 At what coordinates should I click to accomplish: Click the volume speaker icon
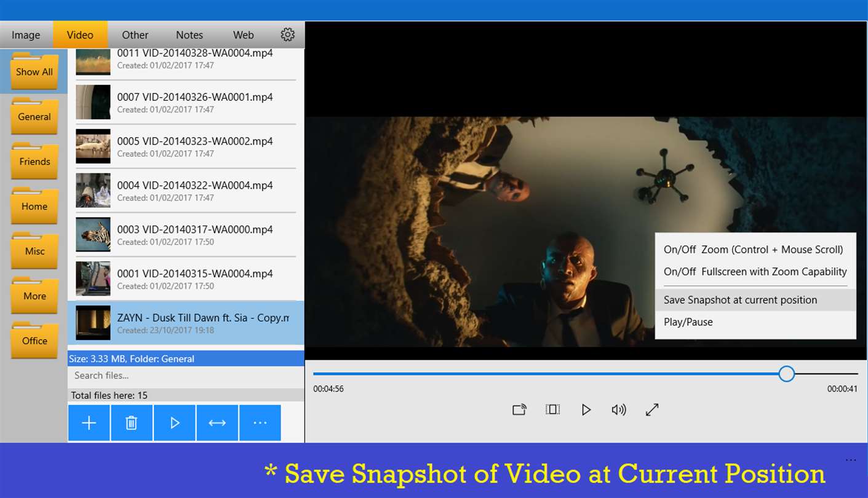[x=619, y=409]
